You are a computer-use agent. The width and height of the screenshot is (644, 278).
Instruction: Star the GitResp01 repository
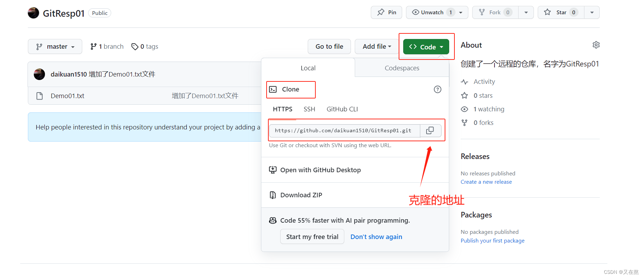pyautogui.click(x=561, y=13)
